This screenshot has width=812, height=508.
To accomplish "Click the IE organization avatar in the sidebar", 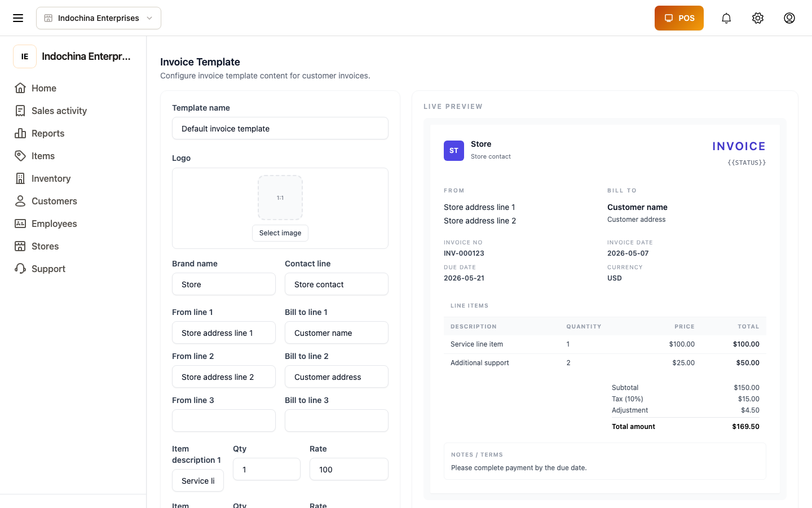I will 25,56.
